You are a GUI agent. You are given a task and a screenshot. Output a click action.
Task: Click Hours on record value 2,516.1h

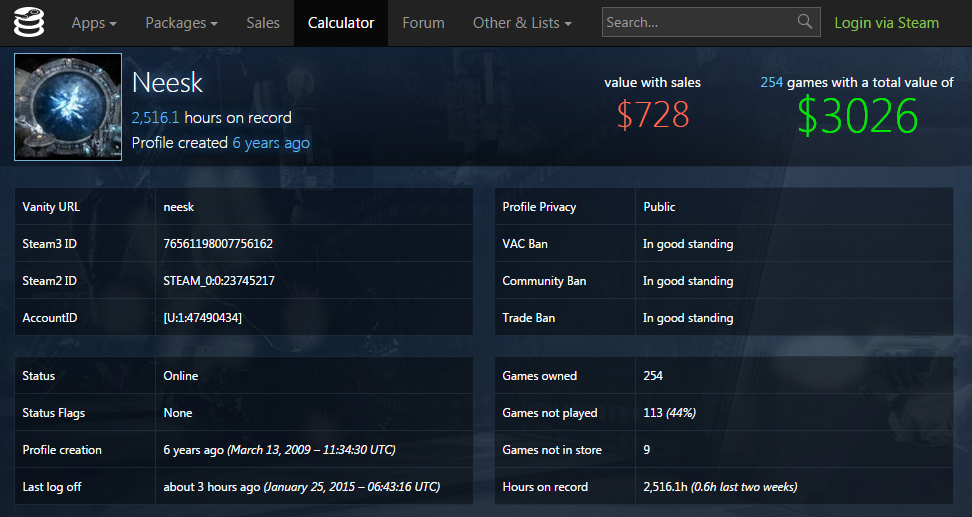(720, 487)
